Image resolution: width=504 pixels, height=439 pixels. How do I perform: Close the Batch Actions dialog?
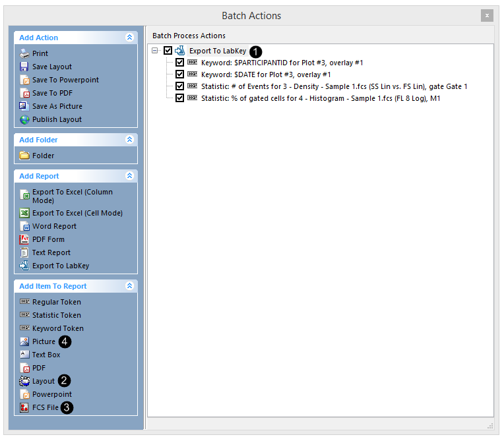487,15
